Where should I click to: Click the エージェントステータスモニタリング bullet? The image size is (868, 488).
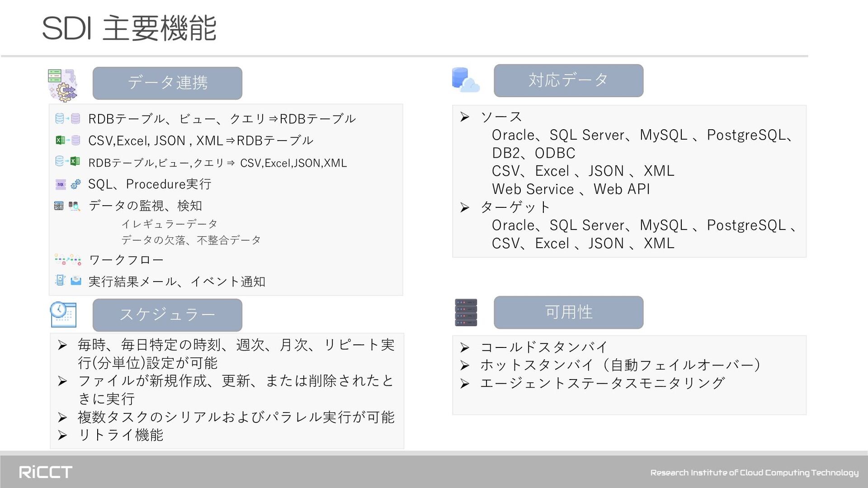(603, 383)
